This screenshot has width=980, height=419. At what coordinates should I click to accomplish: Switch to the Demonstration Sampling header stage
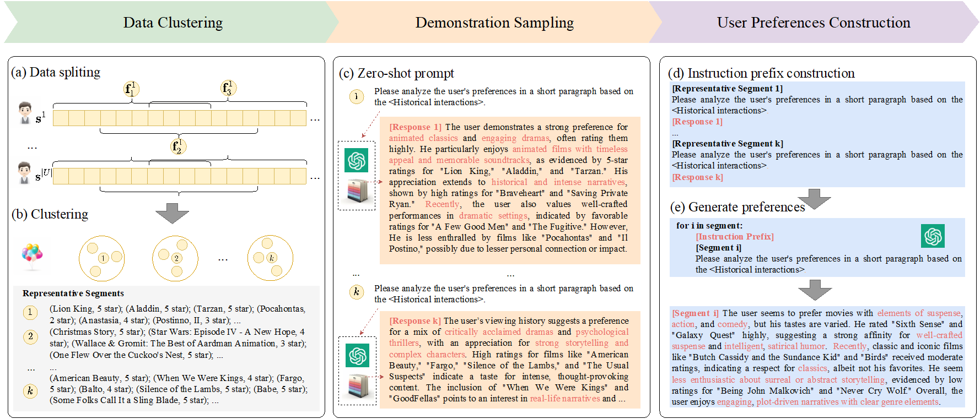(494, 23)
